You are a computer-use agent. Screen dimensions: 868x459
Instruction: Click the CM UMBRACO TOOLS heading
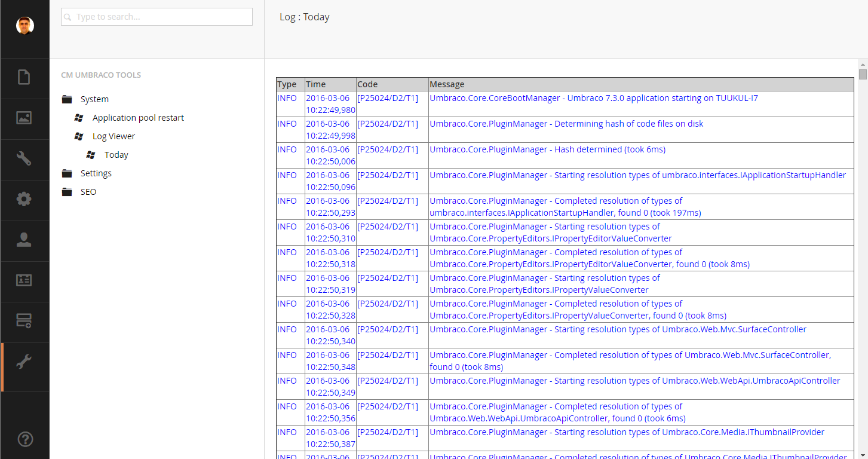101,75
